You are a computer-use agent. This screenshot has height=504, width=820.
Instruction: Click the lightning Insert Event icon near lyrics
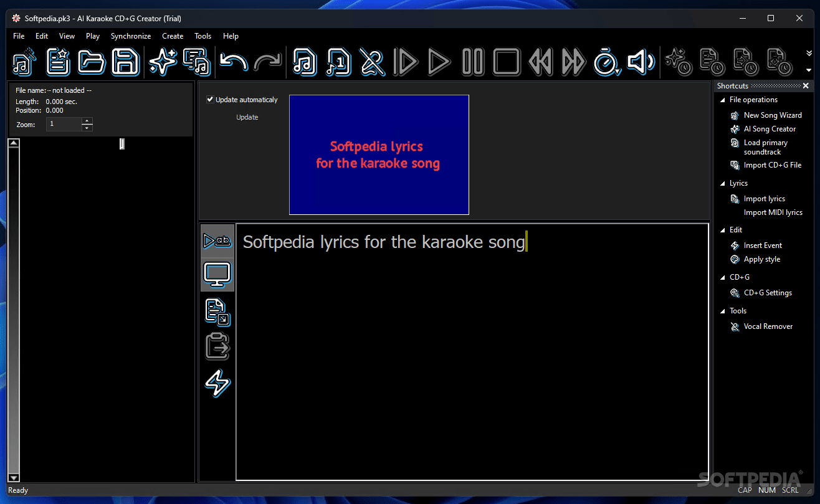click(217, 383)
